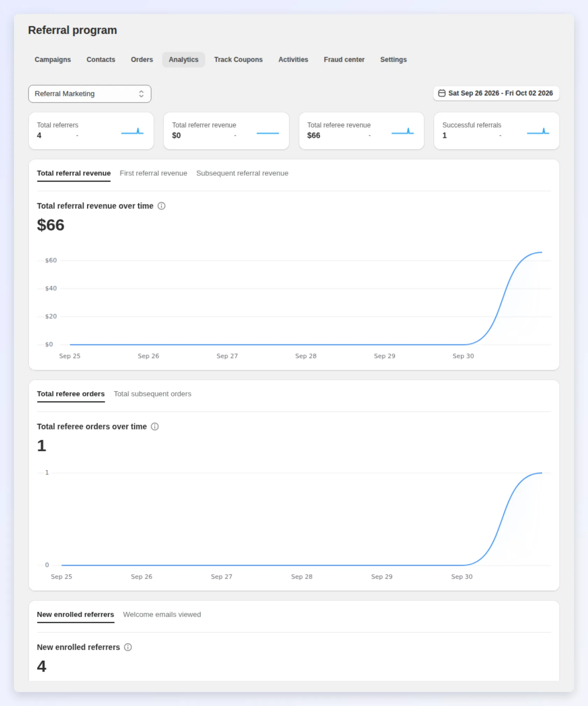Click info icon beside New enrolled referrers heading

[x=128, y=647]
